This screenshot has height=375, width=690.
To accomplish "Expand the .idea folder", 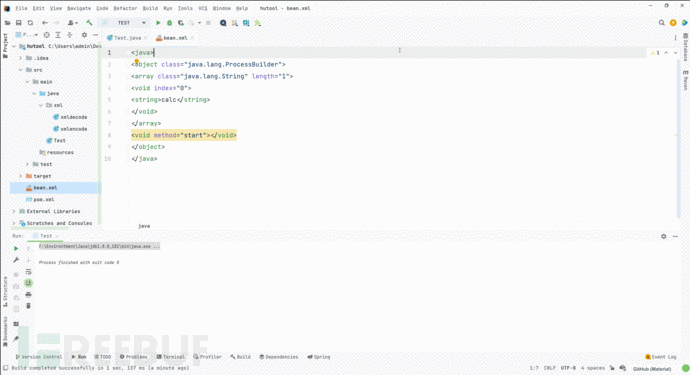I will click(20, 58).
